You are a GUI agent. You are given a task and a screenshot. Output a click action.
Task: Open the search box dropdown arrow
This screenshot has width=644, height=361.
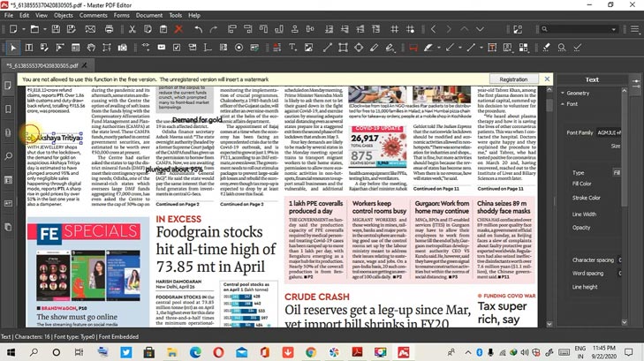614,29
